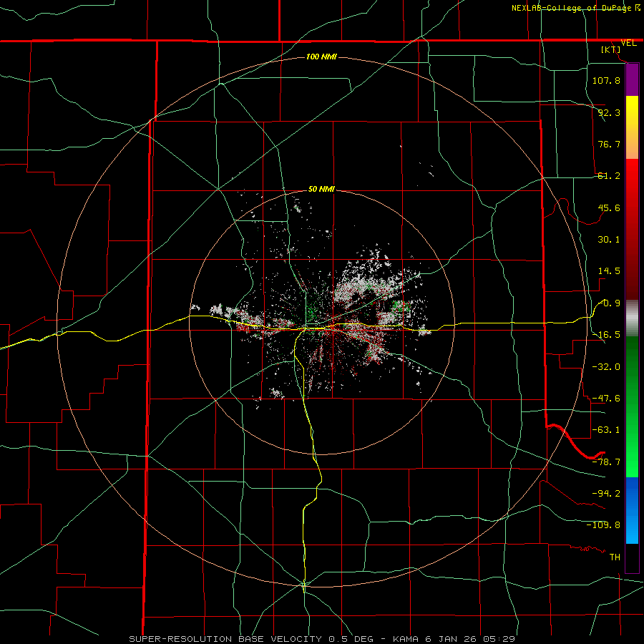Select the 14.5 legend value
The image size is (644, 644).
pos(609,271)
